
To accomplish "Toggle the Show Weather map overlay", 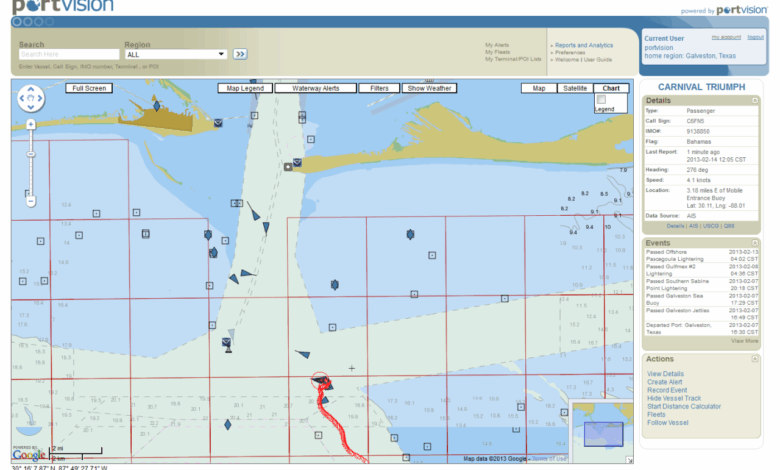I will tap(429, 88).
